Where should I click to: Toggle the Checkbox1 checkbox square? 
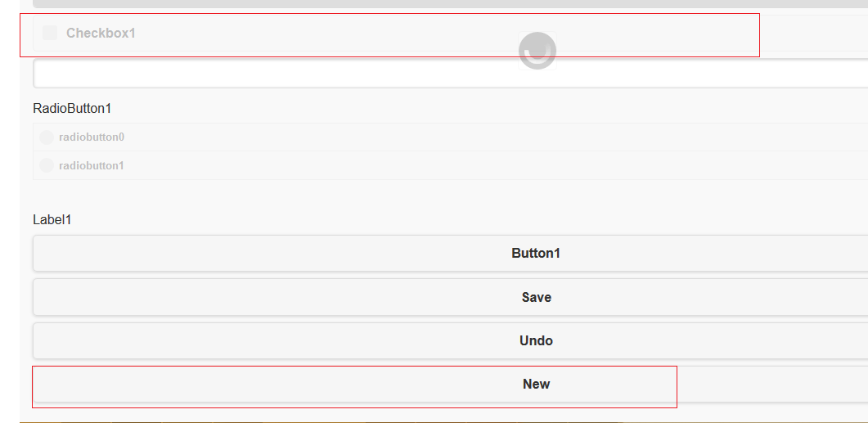pos(50,33)
